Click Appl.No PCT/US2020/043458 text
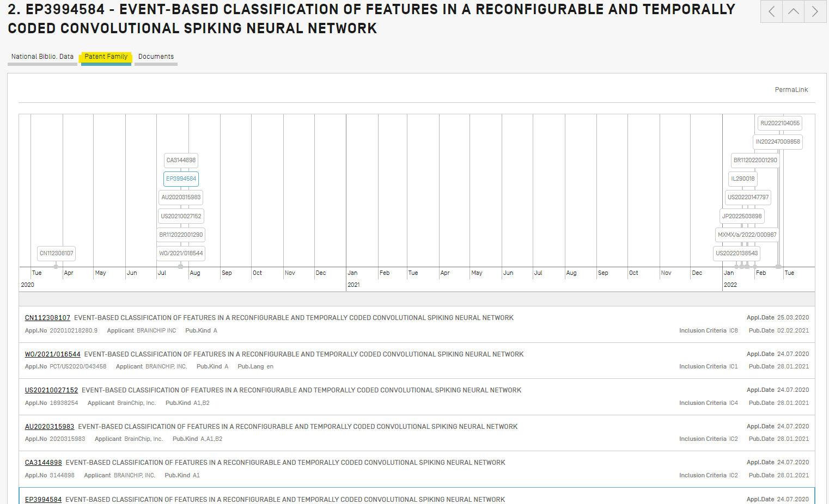This screenshot has height=504, width=829. pos(66,367)
